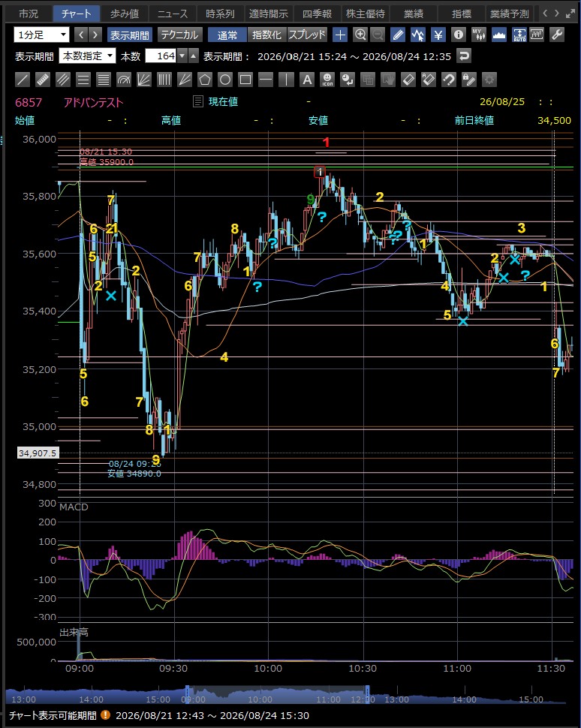Select the pentagon polygon drawing tool
581x728 pixels.
point(205,80)
